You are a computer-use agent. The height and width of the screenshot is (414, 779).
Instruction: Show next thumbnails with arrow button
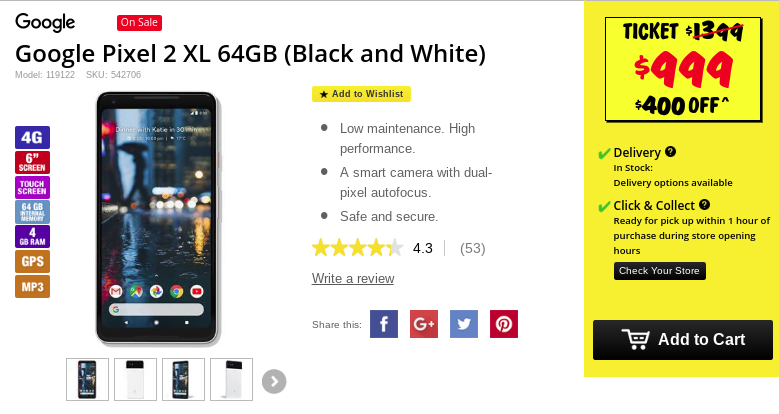274,382
